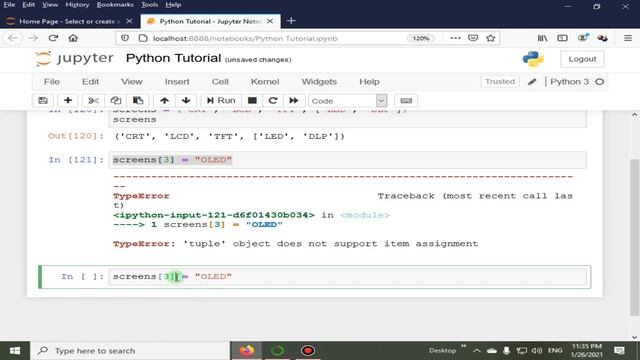Open a new browser tab
Image resolution: width=640 pixels, height=360 pixels.
point(291,21)
